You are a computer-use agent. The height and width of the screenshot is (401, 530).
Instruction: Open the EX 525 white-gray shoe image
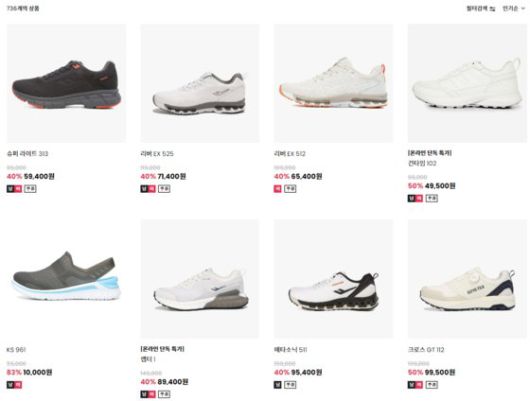pos(200,83)
